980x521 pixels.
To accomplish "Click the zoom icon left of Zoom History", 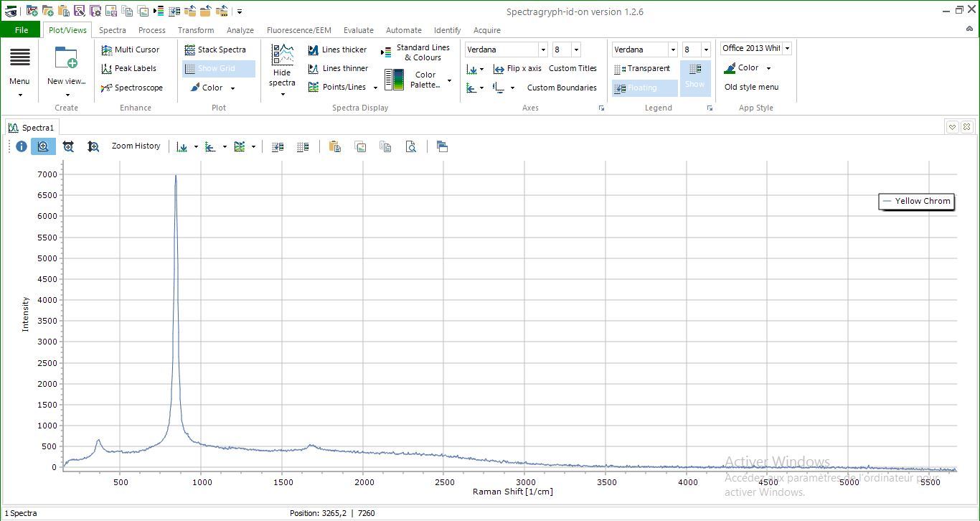I will point(93,146).
